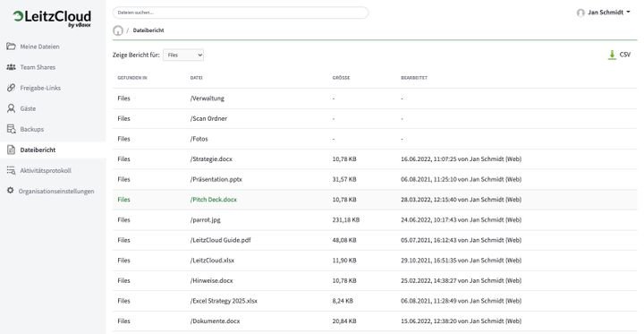The image size is (644, 334).
Task: Sort by the DATEI column header
Action: 196,78
